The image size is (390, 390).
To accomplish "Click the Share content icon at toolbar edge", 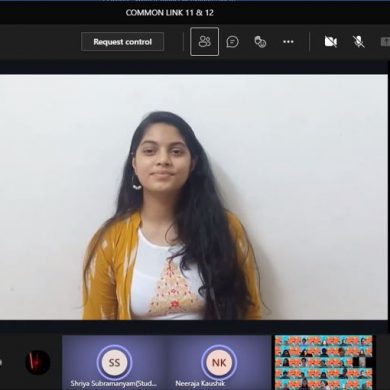I will coord(385,42).
